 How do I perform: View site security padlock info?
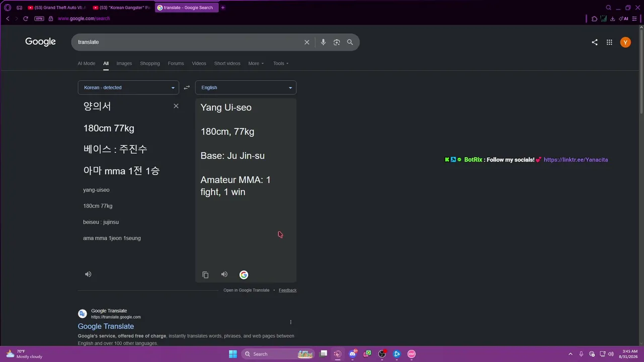point(51,19)
